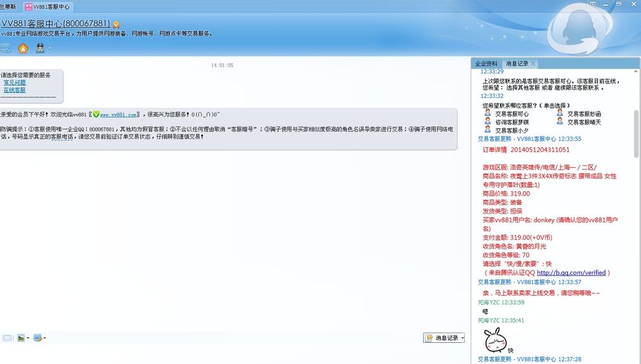641x364 pixels.
Task: Switch to the VV881客服中心 chat tab
Action: [47, 6]
